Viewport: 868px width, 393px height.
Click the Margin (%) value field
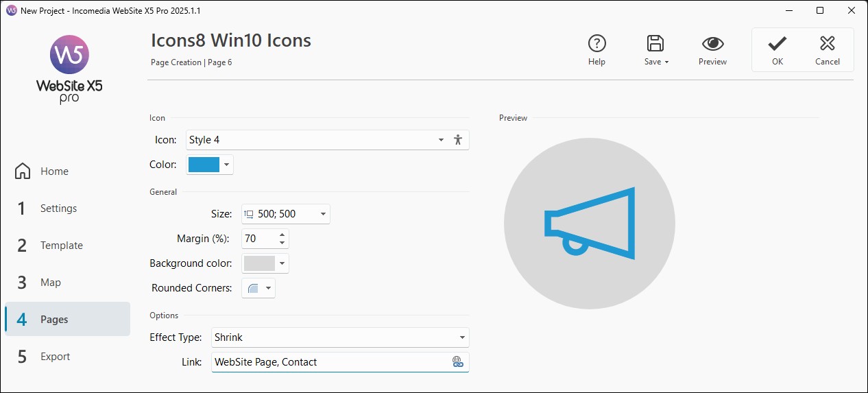(x=259, y=239)
